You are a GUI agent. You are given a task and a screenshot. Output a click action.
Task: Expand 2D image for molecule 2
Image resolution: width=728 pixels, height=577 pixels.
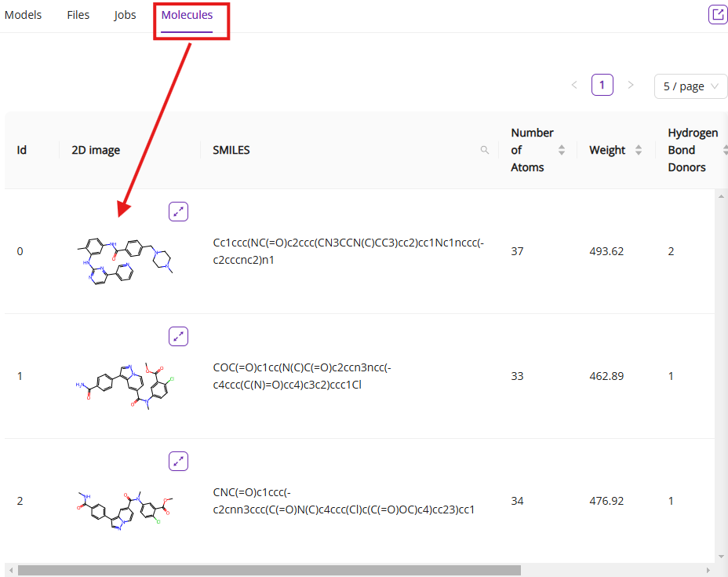(179, 461)
